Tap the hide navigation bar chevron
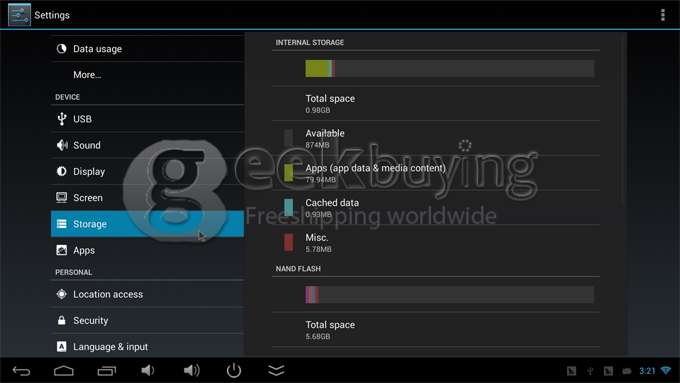This screenshot has width=680, height=383. [x=276, y=370]
